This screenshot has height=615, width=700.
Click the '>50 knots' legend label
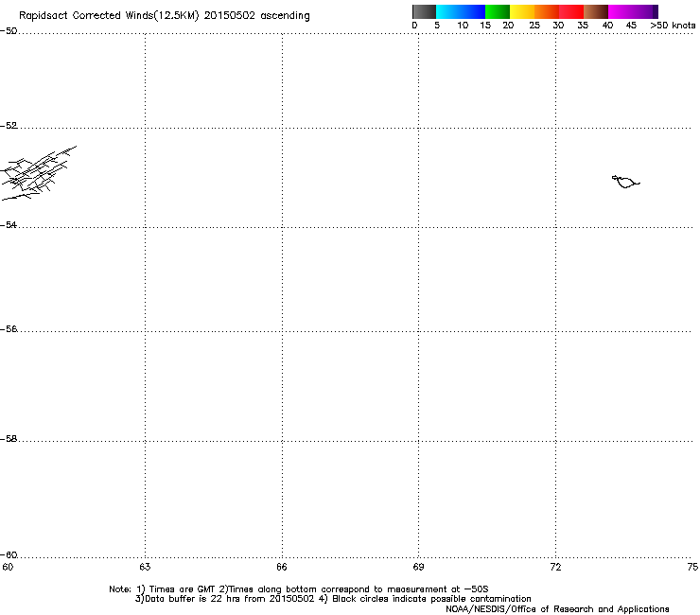(673, 26)
